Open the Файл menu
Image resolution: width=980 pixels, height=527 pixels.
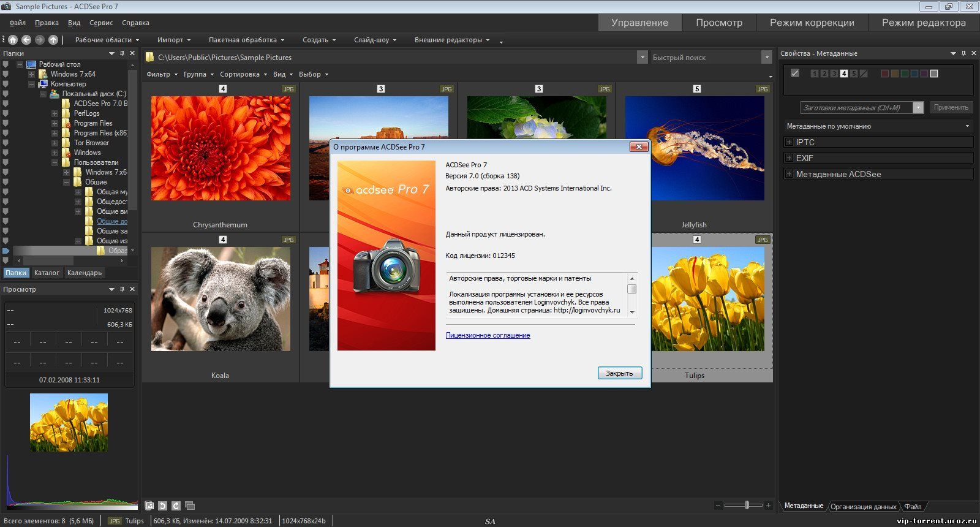pyautogui.click(x=17, y=23)
